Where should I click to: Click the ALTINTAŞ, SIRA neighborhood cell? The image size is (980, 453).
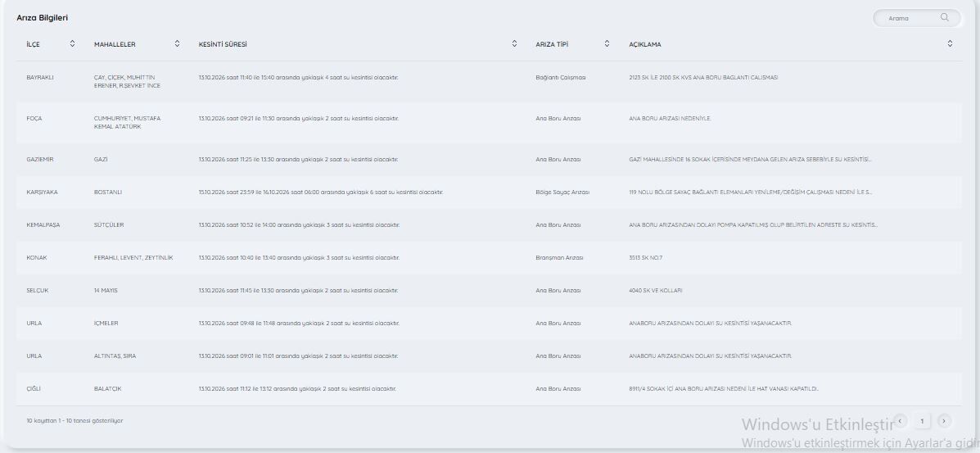point(115,356)
